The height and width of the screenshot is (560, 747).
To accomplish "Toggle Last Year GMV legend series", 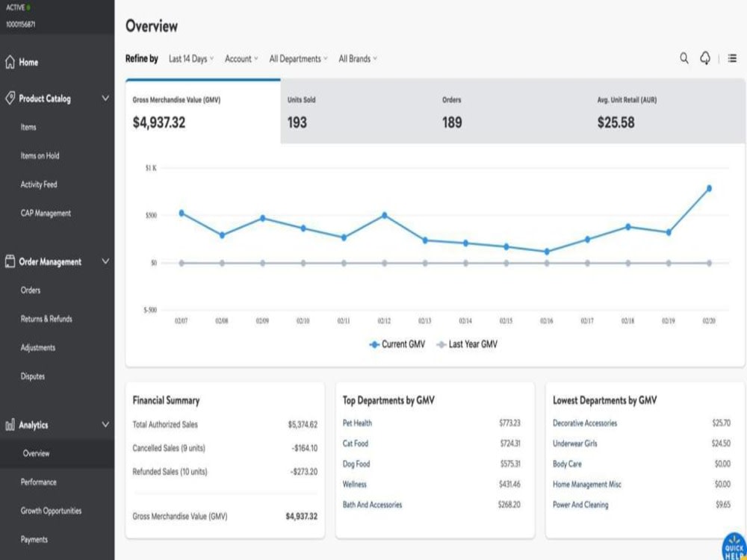I will coord(467,343).
